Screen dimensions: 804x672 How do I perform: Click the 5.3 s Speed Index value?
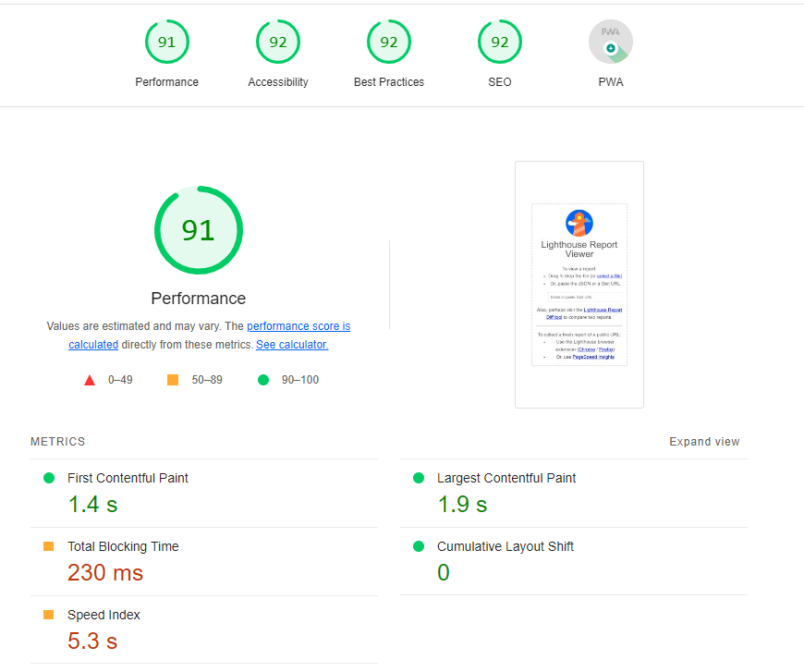point(92,641)
